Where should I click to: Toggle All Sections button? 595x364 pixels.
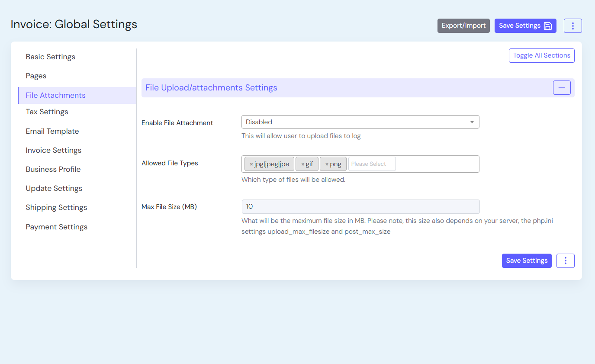(541, 55)
